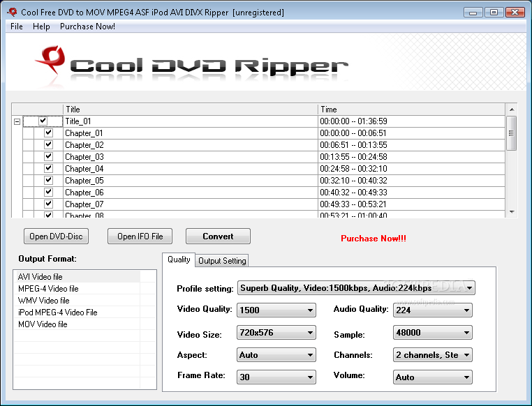532x406 pixels.
Task: Open the Volume dropdown
Action: tap(433, 377)
